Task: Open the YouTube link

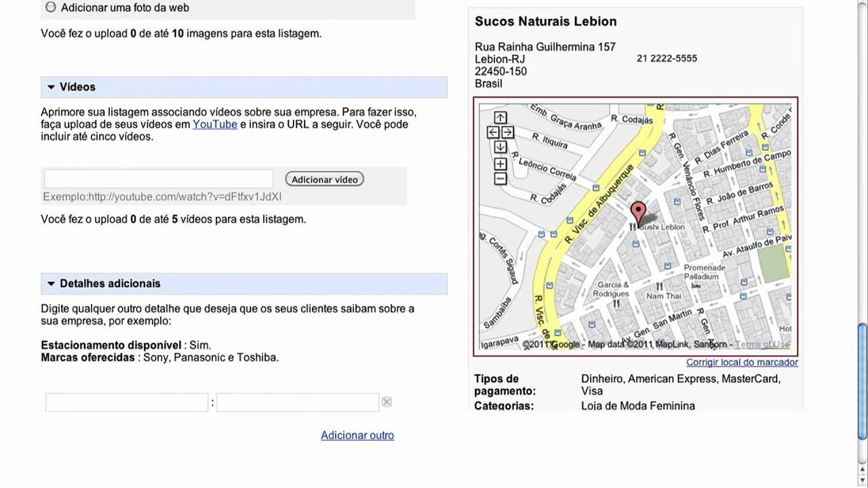Action: point(215,124)
